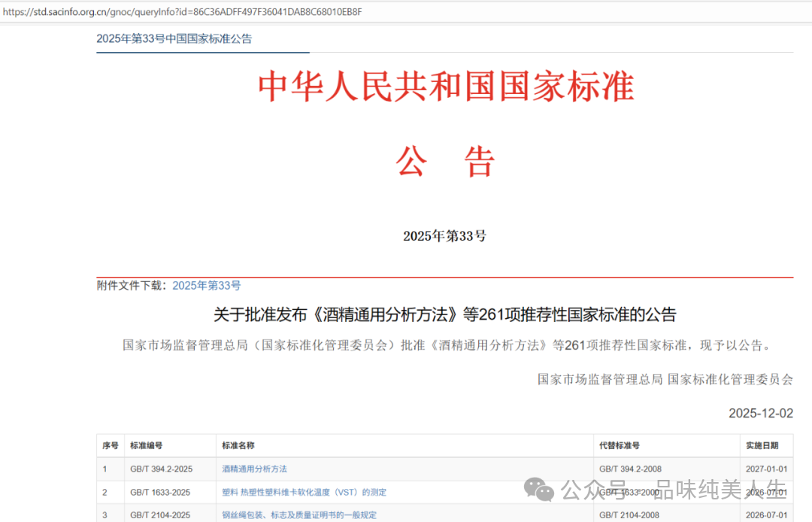The image size is (812, 522).
Task: Click the 序号 column header
Action: coord(111,446)
